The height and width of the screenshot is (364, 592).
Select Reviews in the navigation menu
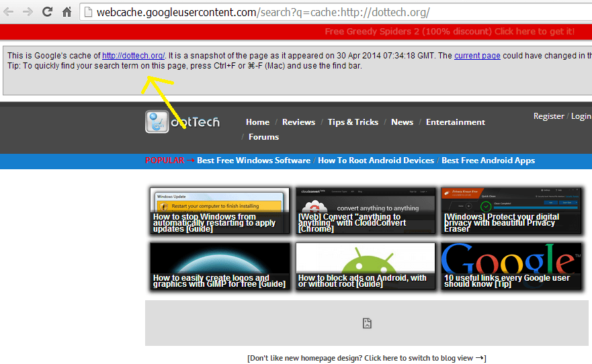click(298, 122)
